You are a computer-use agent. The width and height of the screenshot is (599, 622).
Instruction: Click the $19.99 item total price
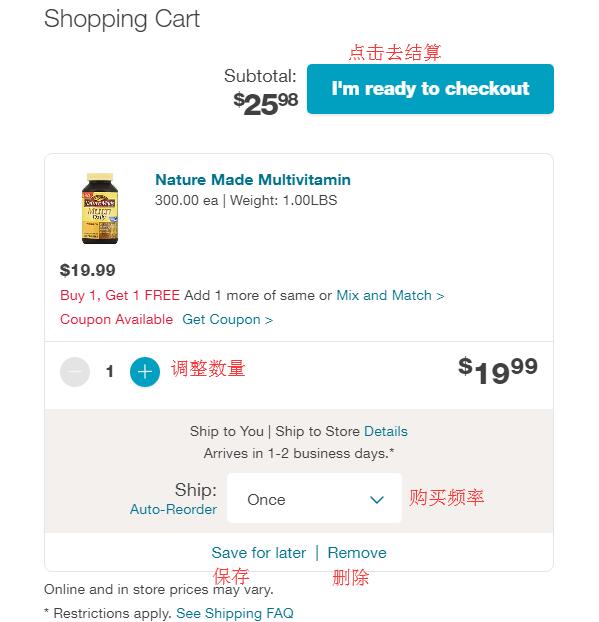[x=497, y=371]
